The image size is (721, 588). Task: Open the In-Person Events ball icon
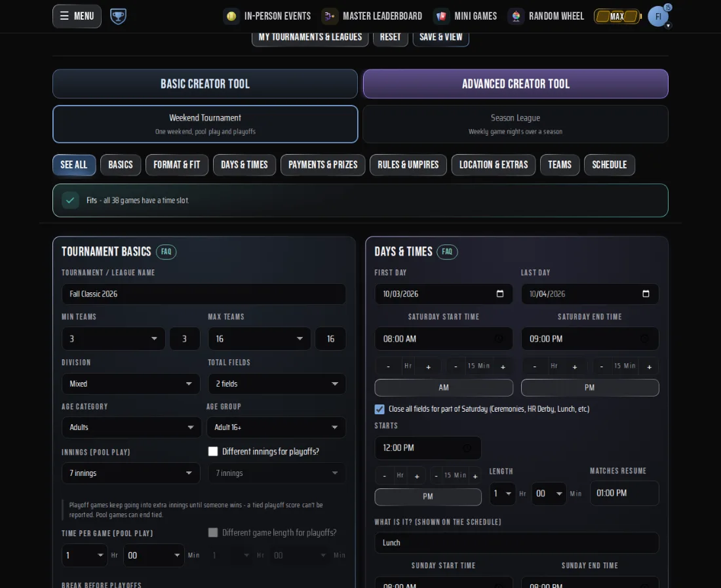[x=231, y=16]
